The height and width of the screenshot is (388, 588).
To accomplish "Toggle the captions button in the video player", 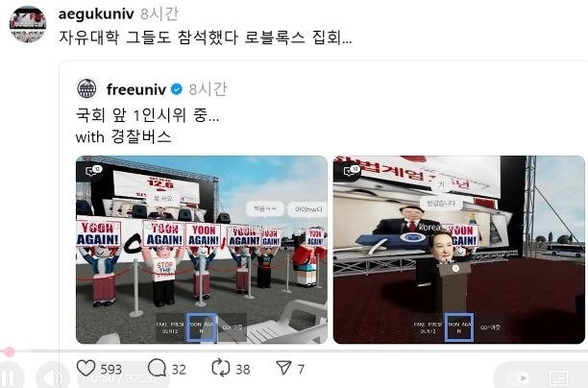I will (x=557, y=377).
